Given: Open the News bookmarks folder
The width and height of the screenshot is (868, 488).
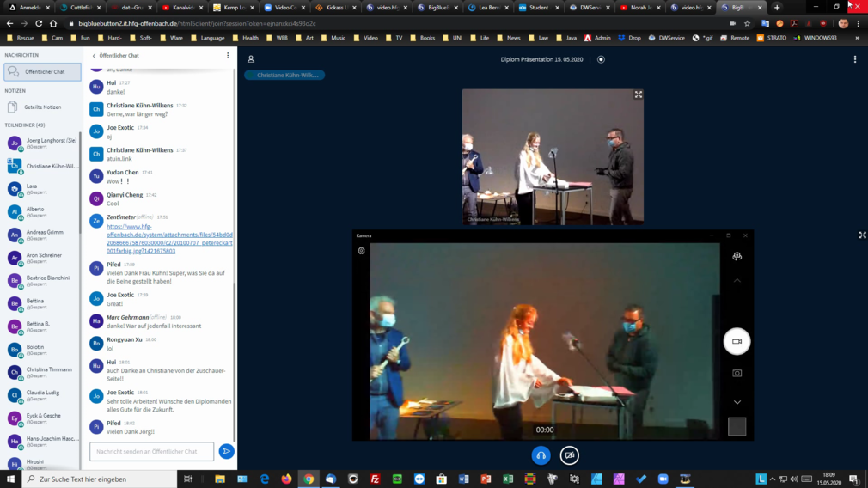Looking at the screenshot, I should click(x=510, y=38).
